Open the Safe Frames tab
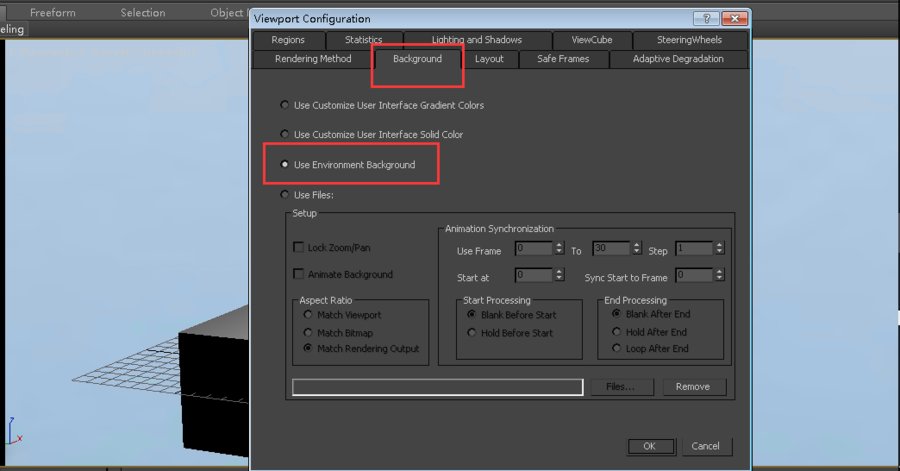The height and width of the screenshot is (471, 900). coord(563,59)
